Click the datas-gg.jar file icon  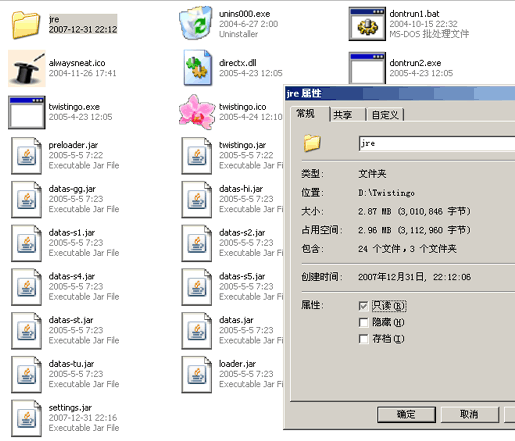27,199
